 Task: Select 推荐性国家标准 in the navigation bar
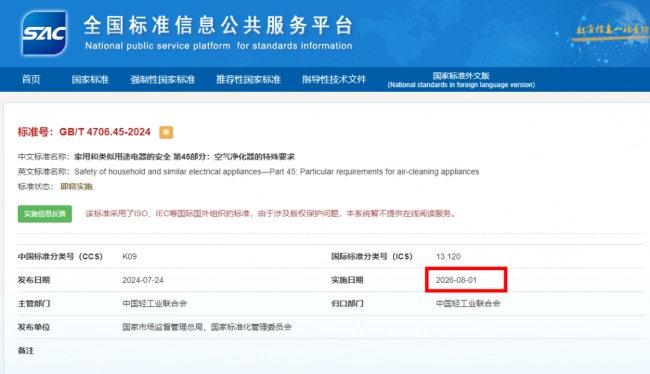tap(248, 79)
